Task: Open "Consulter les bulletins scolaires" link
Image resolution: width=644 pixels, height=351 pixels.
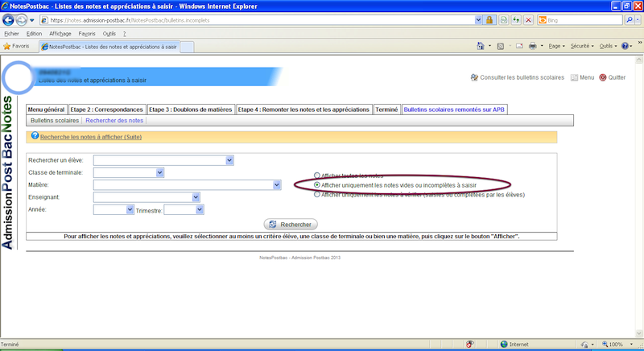Action: [x=522, y=77]
